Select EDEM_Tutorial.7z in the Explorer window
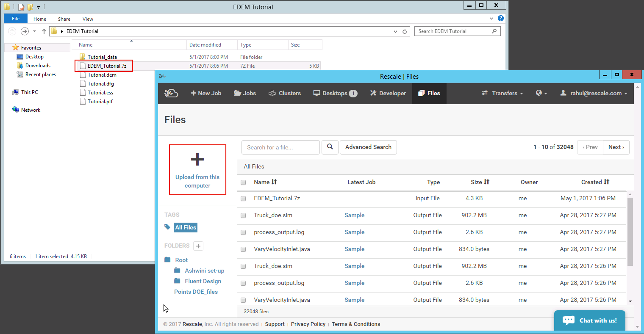 [107, 66]
